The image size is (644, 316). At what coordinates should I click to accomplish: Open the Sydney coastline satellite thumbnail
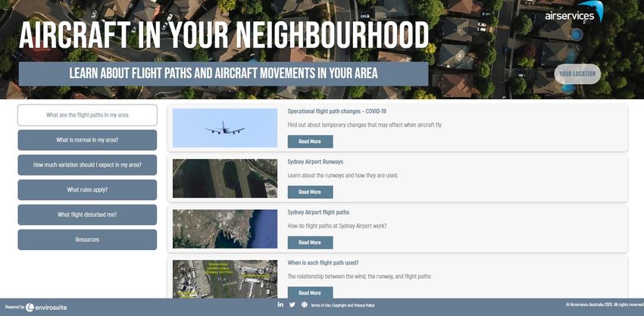point(225,229)
